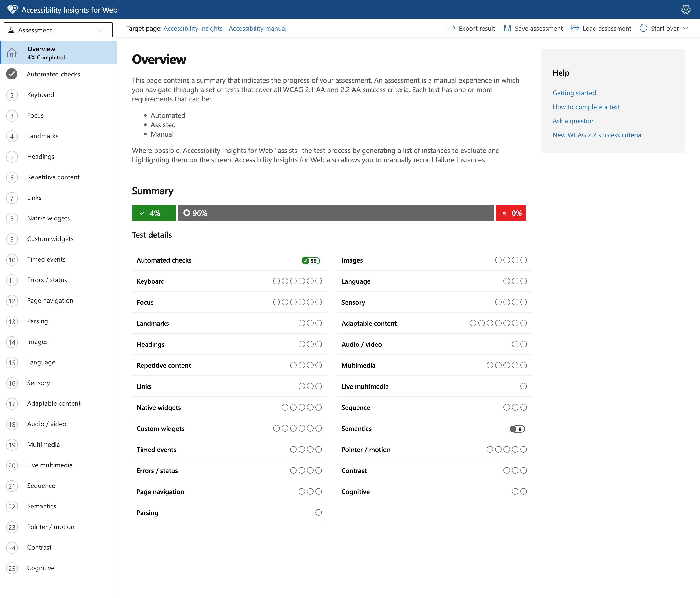
Task: Click the step 10 circle beside Timed events
Action: coord(12,260)
